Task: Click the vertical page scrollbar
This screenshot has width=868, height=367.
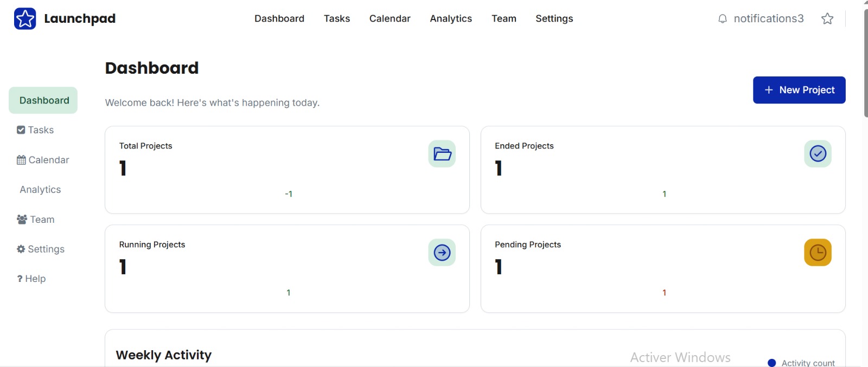Action: [865, 65]
